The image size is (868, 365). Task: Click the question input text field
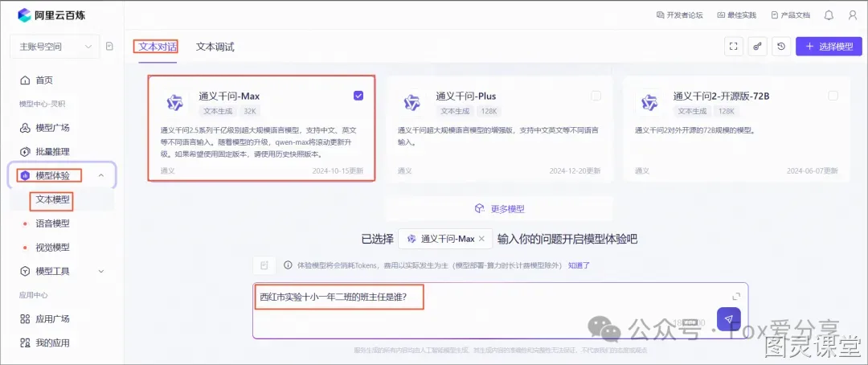[x=500, y=310]
